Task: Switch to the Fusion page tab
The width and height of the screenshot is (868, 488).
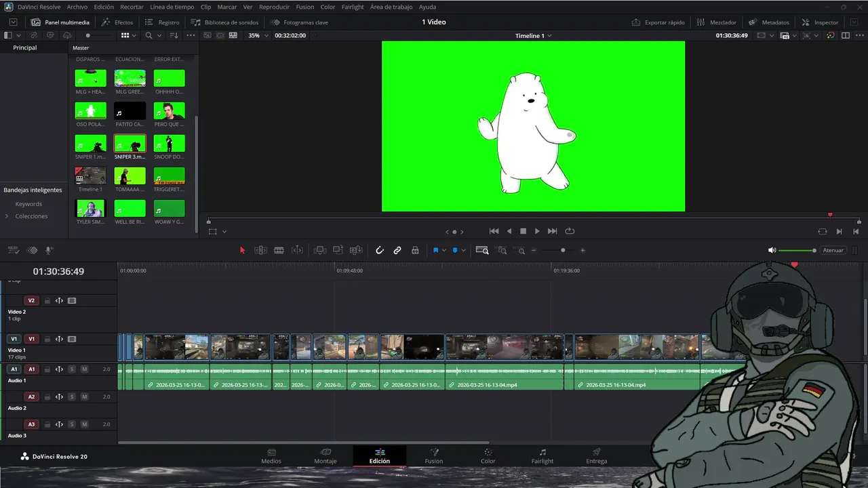Action: (434, 456)
